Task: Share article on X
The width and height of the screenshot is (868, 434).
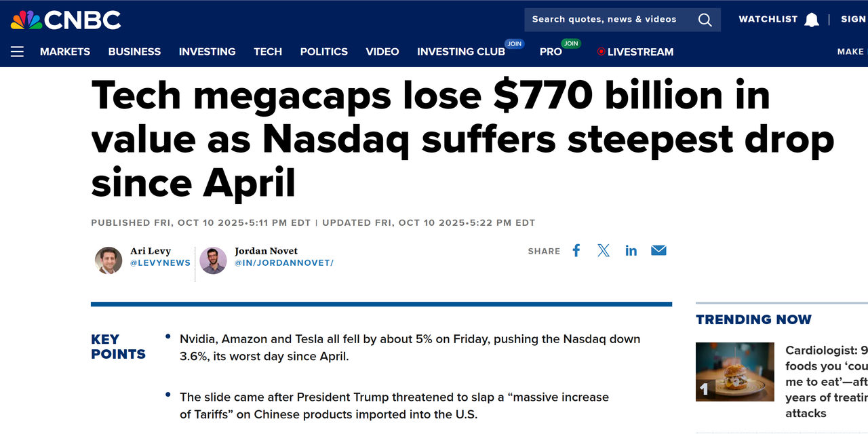Action: pyautogui.click(x=604, y=250)
